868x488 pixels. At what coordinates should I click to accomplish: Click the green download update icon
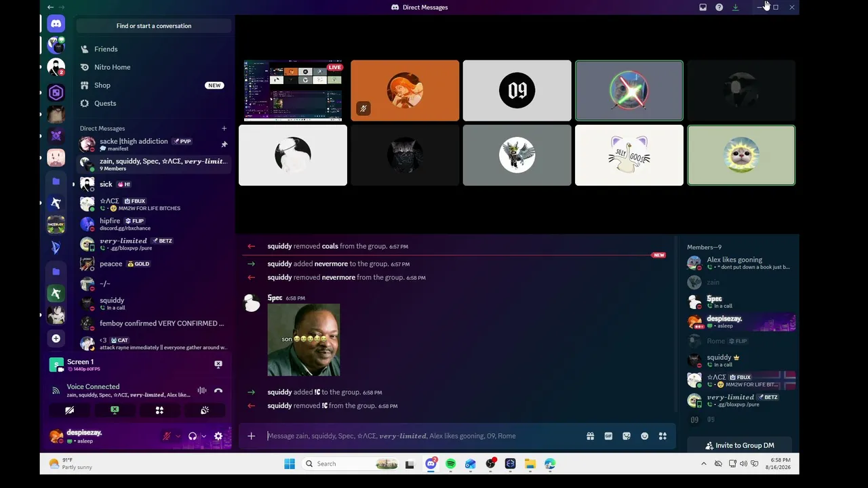735,7
